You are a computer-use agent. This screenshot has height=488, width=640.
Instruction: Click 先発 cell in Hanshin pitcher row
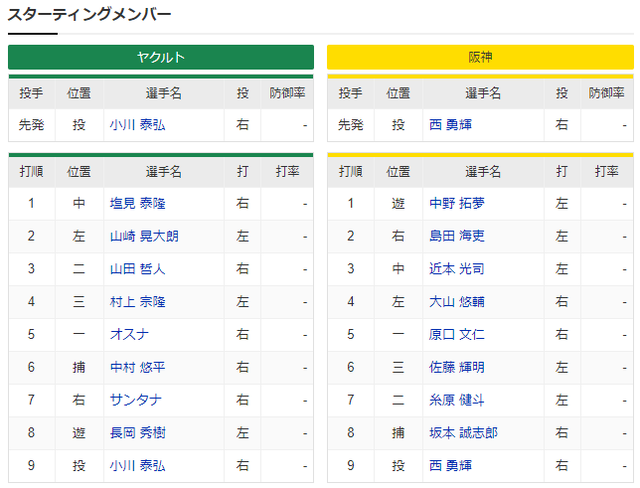click(x=351, y=125)
